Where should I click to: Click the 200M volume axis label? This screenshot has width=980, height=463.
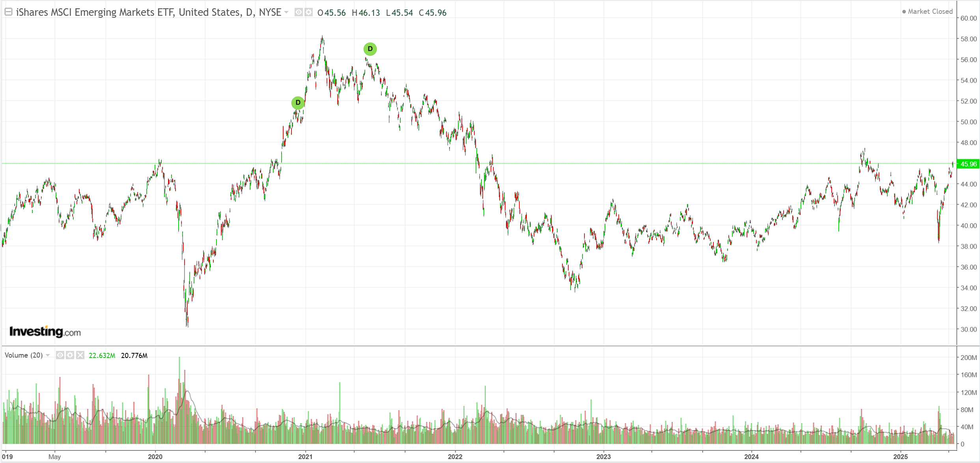tap(968, 358)
